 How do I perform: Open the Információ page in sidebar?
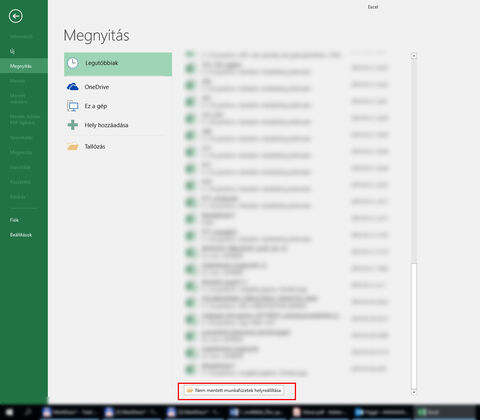tap(21, 36)
